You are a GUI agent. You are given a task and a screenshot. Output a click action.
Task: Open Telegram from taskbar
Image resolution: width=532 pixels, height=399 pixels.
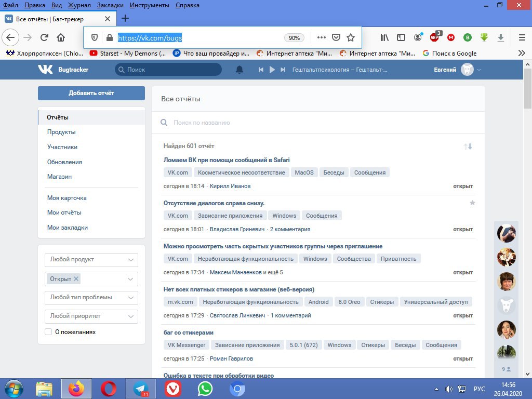(x=141, y=389)
